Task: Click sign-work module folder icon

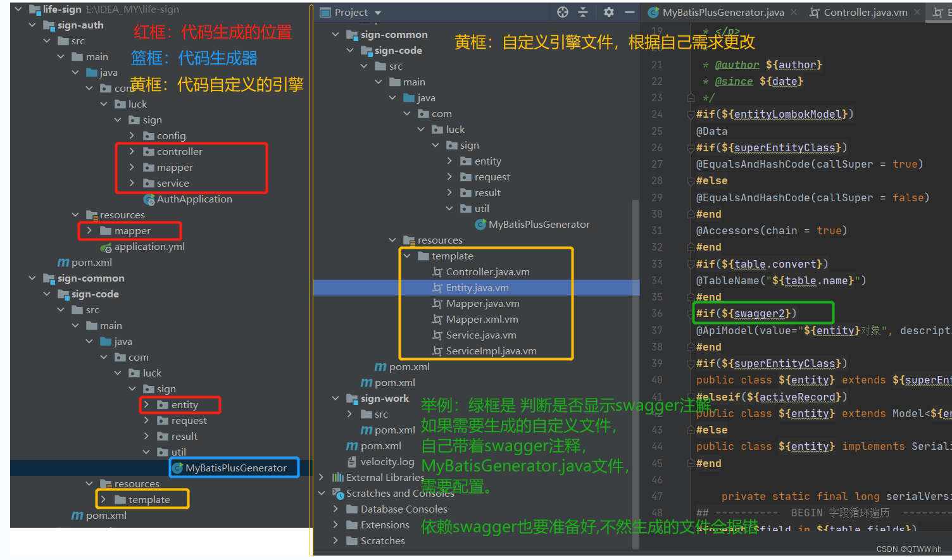Action: coord(352,399)
